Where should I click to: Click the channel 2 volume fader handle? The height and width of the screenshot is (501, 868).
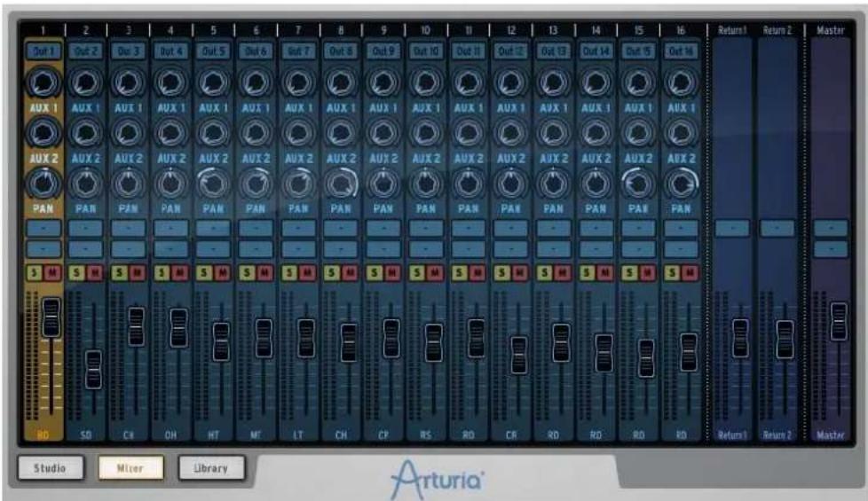point(93,370)
